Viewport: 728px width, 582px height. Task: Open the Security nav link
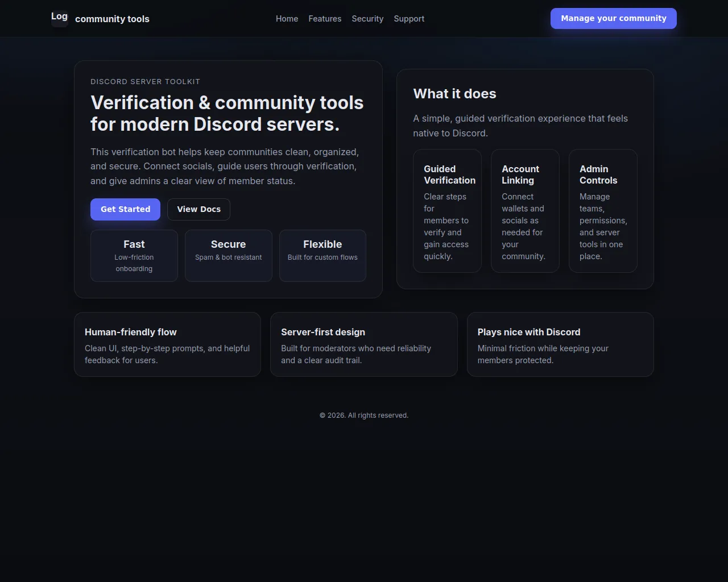[367, 19]
